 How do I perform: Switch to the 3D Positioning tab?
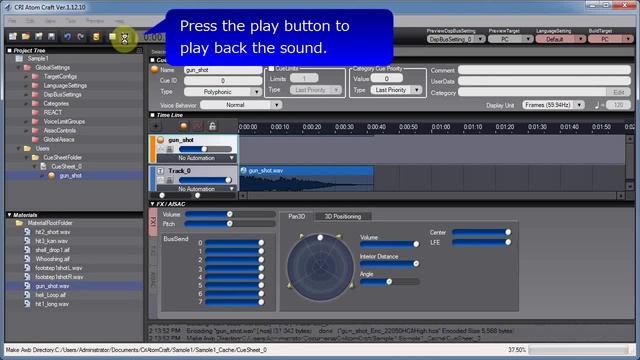click(343, 216)
